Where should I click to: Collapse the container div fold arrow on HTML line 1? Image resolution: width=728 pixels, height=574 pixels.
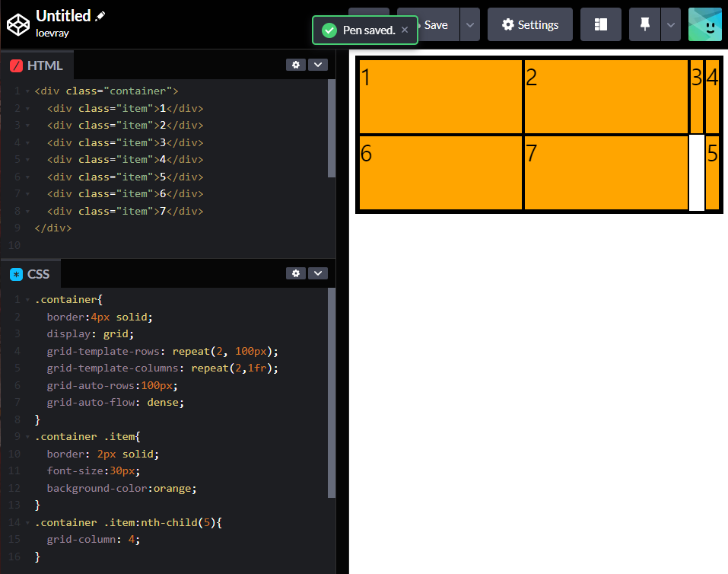27,91
